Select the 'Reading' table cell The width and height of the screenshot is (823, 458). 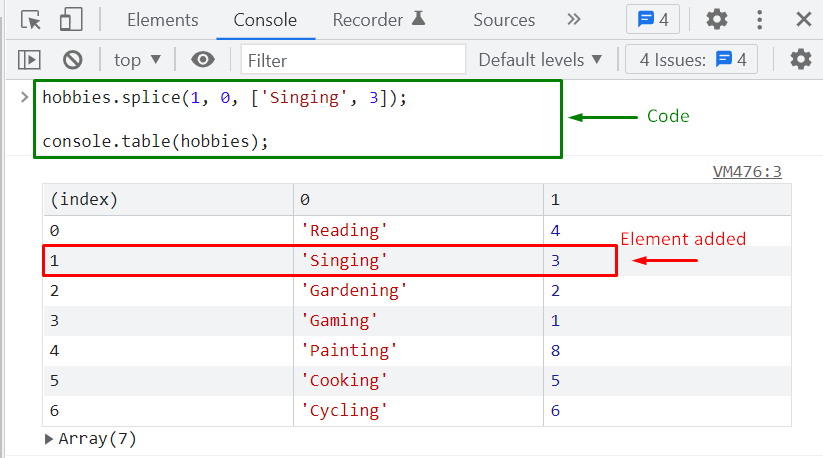tap(418, 231)
